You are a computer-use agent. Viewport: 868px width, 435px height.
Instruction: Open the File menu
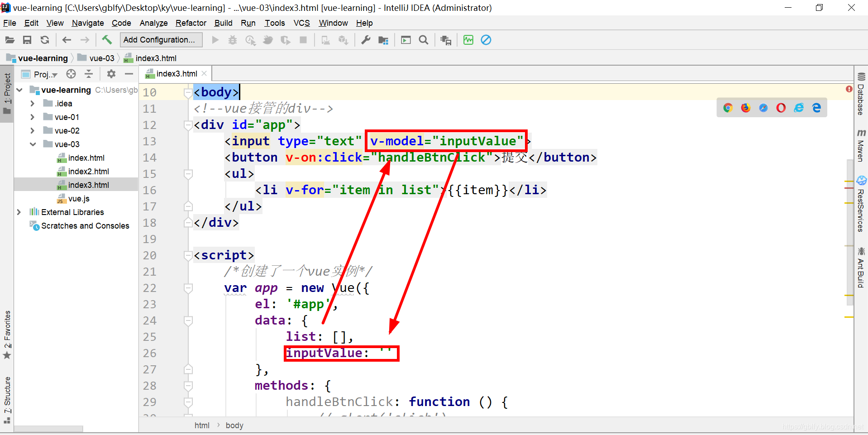[10, 23]
